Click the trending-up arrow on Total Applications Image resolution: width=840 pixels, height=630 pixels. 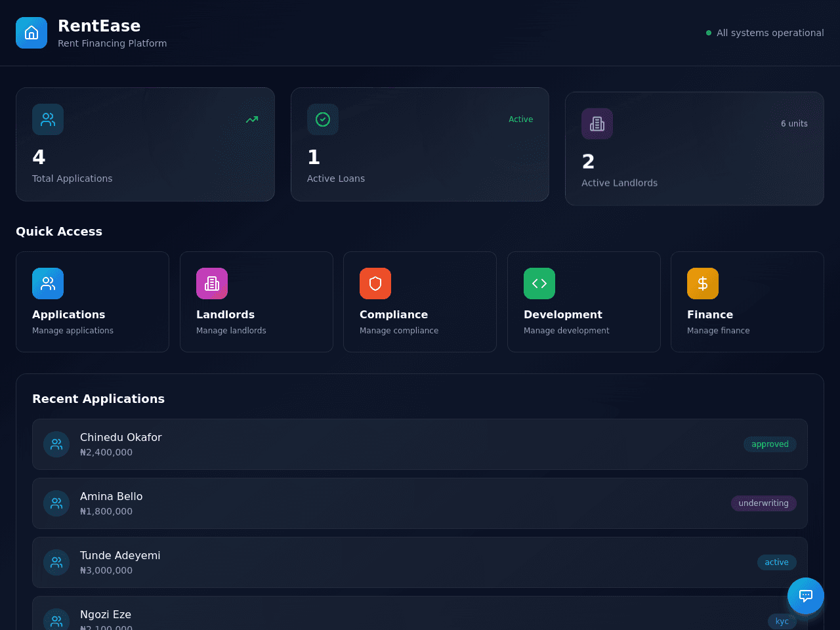[252, 119]
